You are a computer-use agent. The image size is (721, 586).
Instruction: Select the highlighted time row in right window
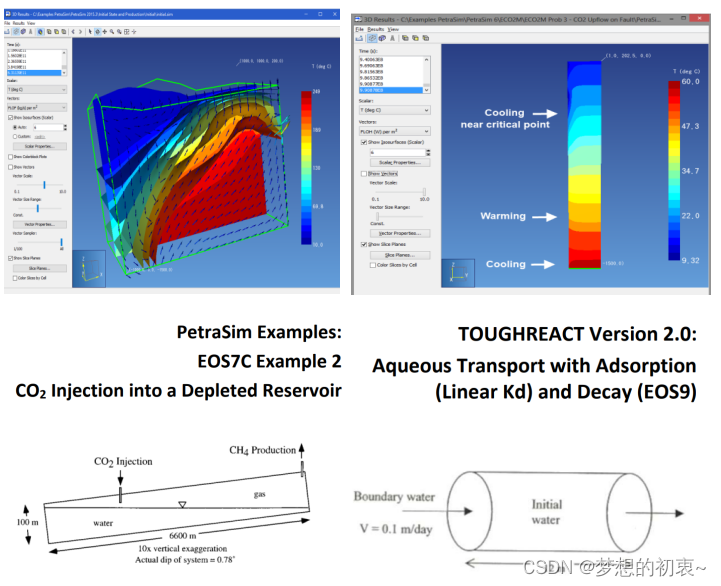[x=391, y=90]
